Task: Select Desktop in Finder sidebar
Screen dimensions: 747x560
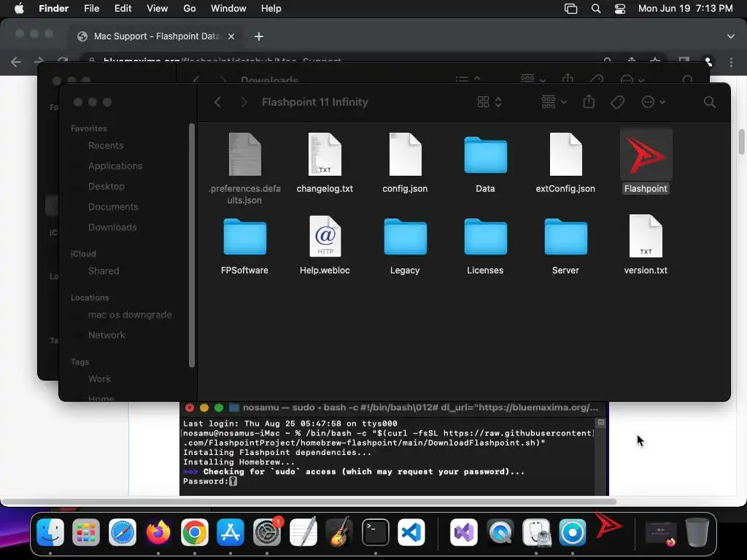Action: tap(107, 187)
